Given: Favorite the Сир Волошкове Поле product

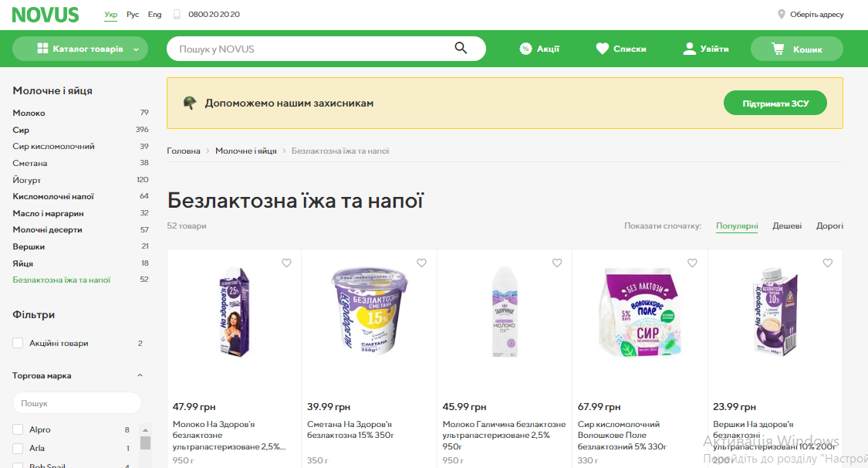Looking at the screenshot, I should 692,263.
